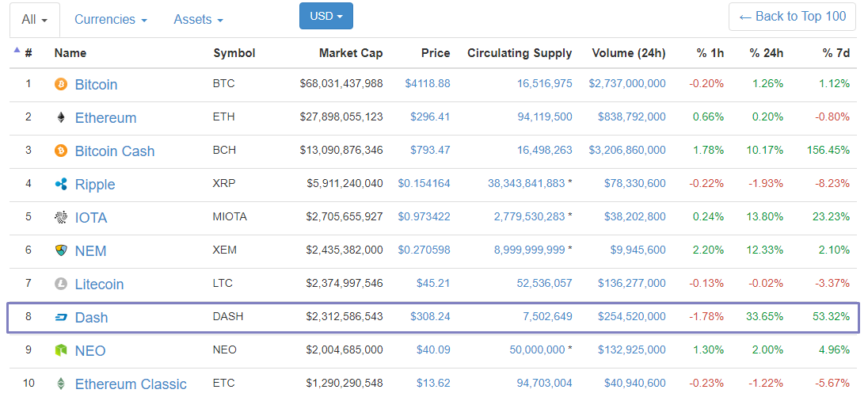Image resolution: width=868 pixels, height=401 pixels.
Task: Click the NEM logo icon
Action: (61, 250)
